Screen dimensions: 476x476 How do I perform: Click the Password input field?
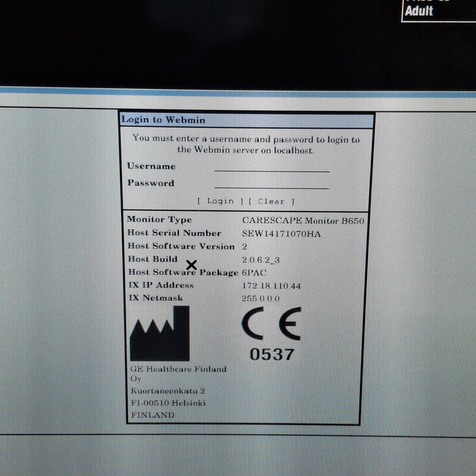[x=272, y=184]
